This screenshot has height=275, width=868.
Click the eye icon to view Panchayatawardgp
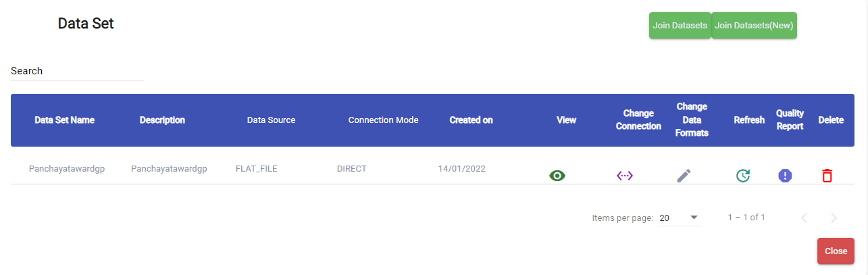(x=557, y=176)
